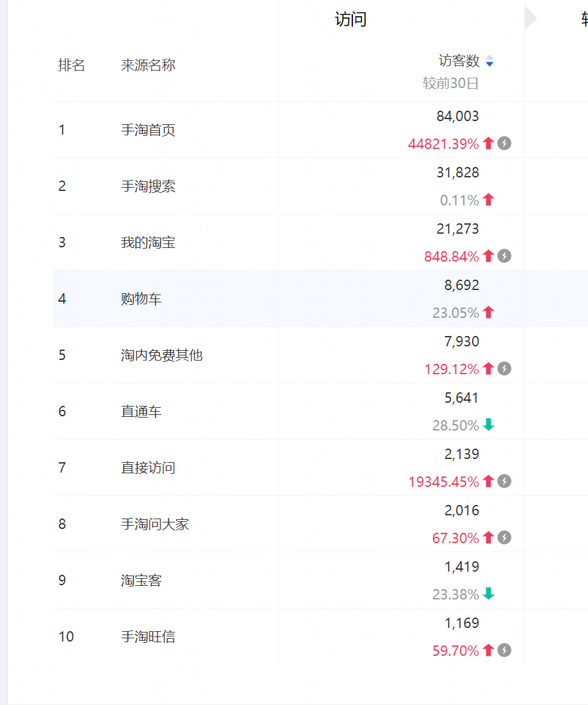Select the 访问 column group header
The height and width of the screenshot is (705, 588).
click(x=350, y=19)
